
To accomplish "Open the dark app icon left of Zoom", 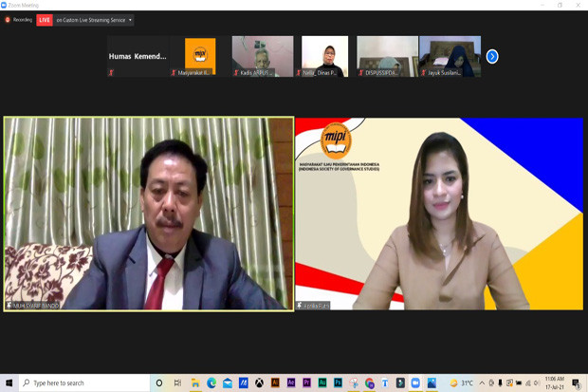I will (400, 383).
